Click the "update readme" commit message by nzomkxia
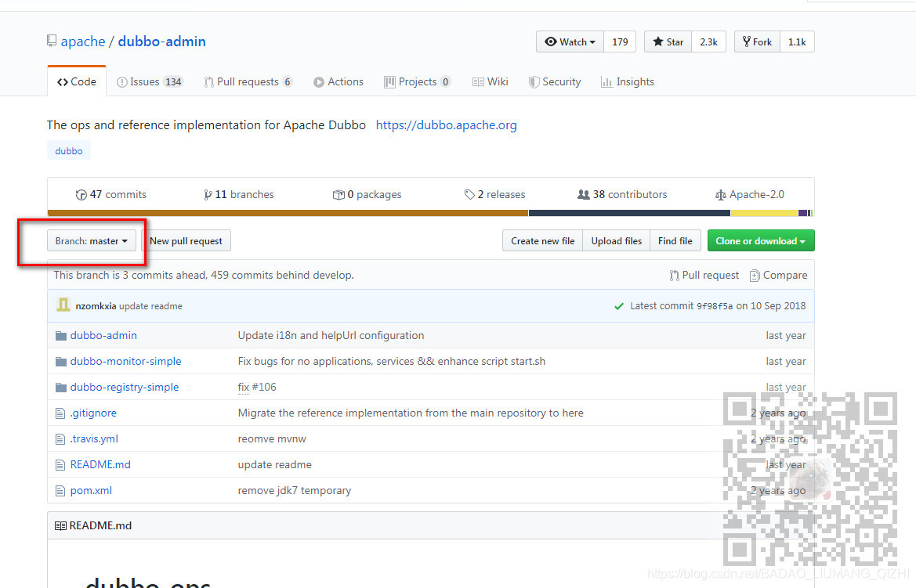Screen dimensions: 916x588 [150, 306]
